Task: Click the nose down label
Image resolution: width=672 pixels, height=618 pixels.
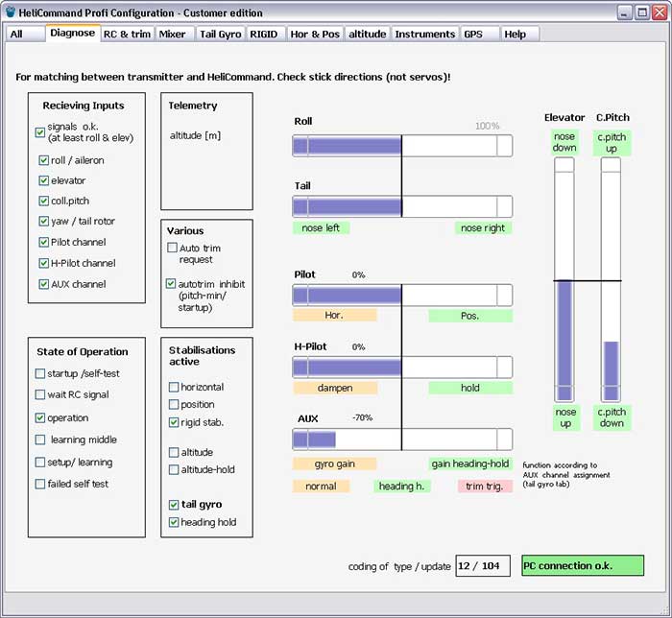Action: [564, 142]
